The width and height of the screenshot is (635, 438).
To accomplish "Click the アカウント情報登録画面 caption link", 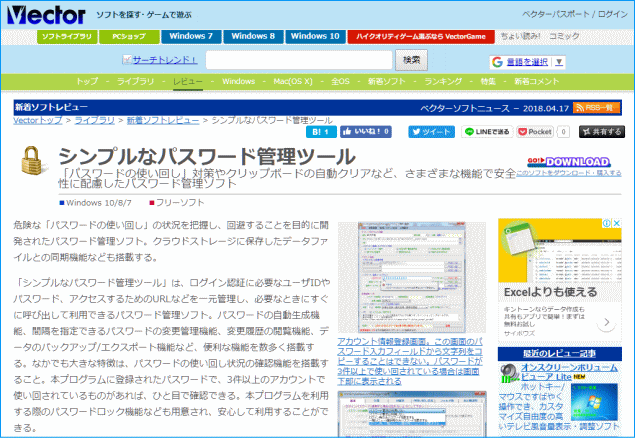I will click(410, 361).
